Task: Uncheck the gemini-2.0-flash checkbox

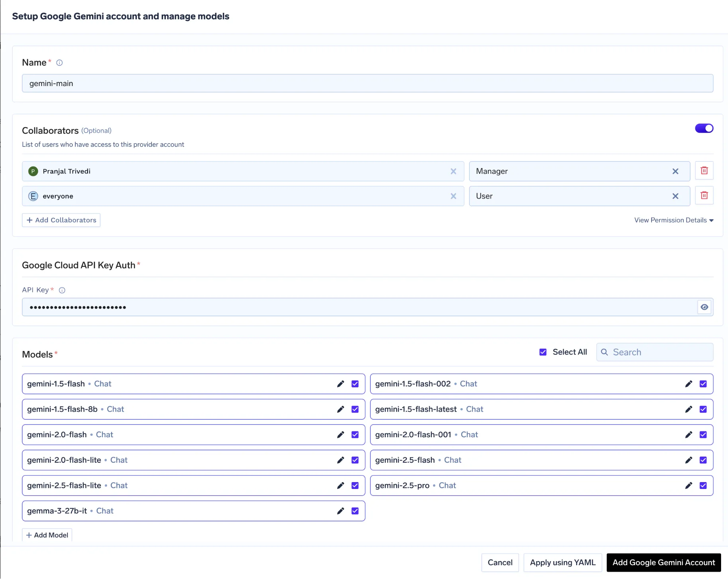Action: pyautogui.click(x=355, y=435)
